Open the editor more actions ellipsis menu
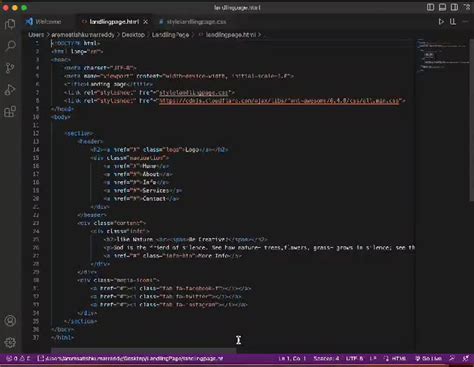 pos(465,22)
